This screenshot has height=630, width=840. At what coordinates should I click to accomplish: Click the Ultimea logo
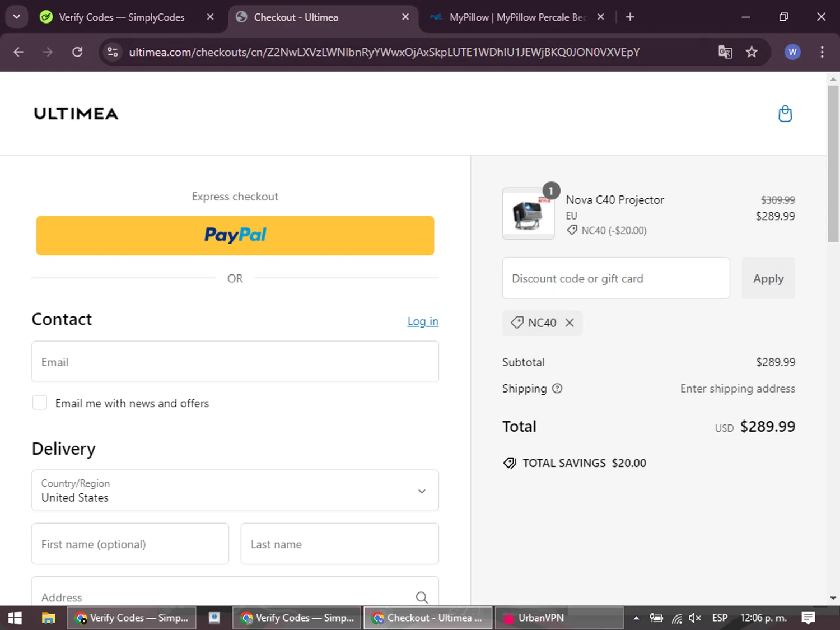coord(76,114)
